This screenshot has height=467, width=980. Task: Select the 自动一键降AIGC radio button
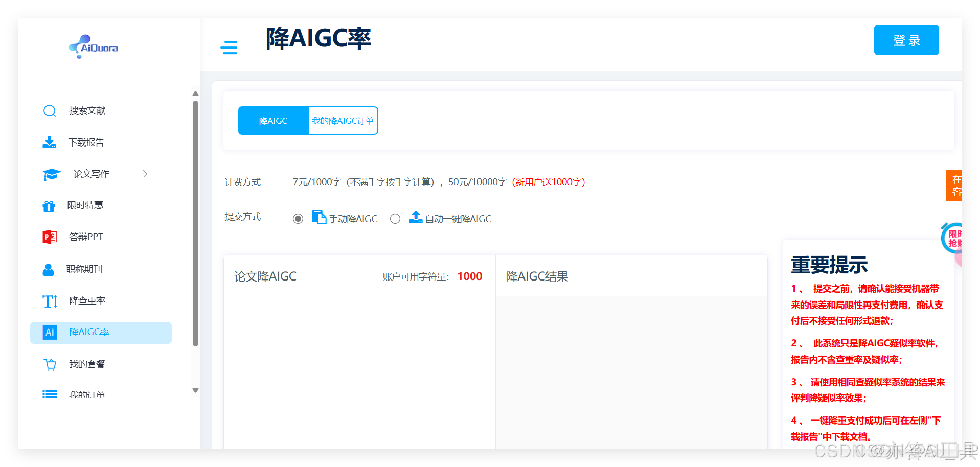click(395, 218)
